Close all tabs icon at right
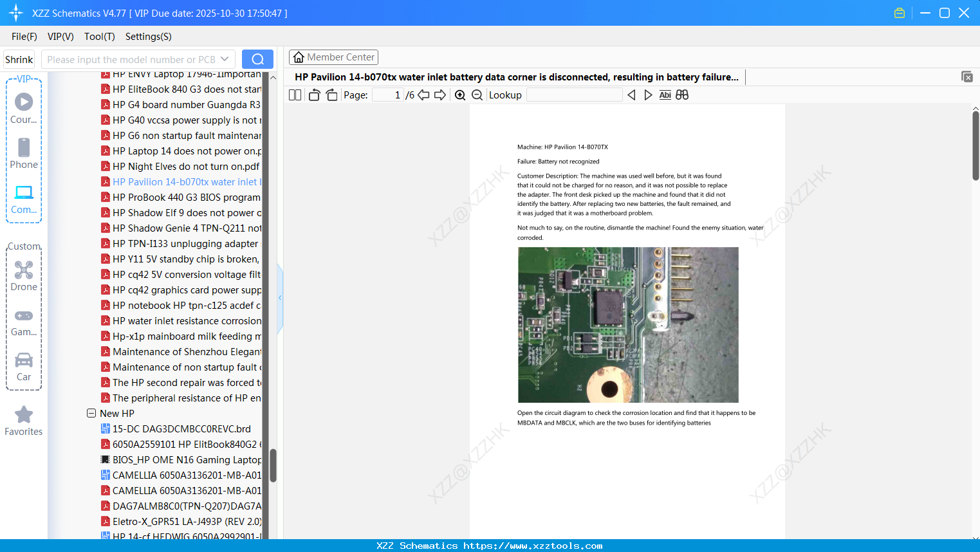 tap(967, 77)
